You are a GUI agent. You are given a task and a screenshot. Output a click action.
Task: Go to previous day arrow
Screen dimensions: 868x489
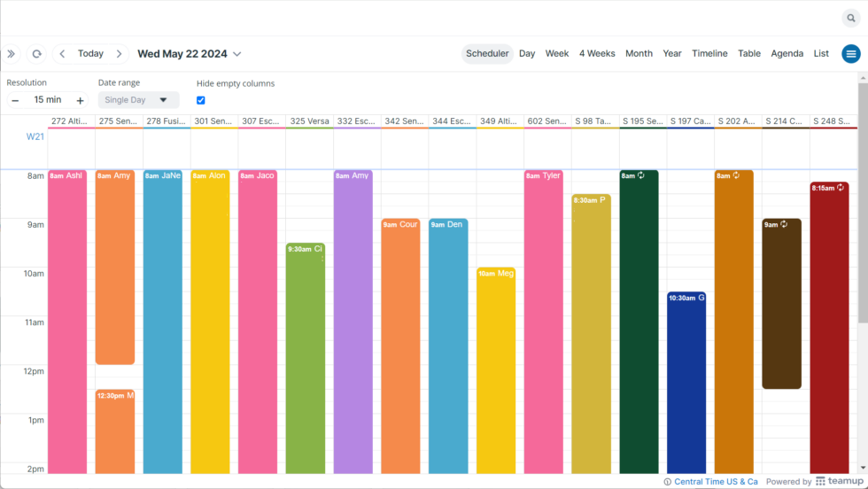pos(62,54)
